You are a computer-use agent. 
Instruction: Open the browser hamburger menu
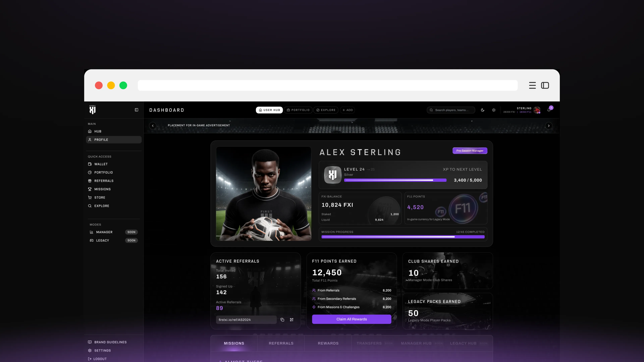532,85
